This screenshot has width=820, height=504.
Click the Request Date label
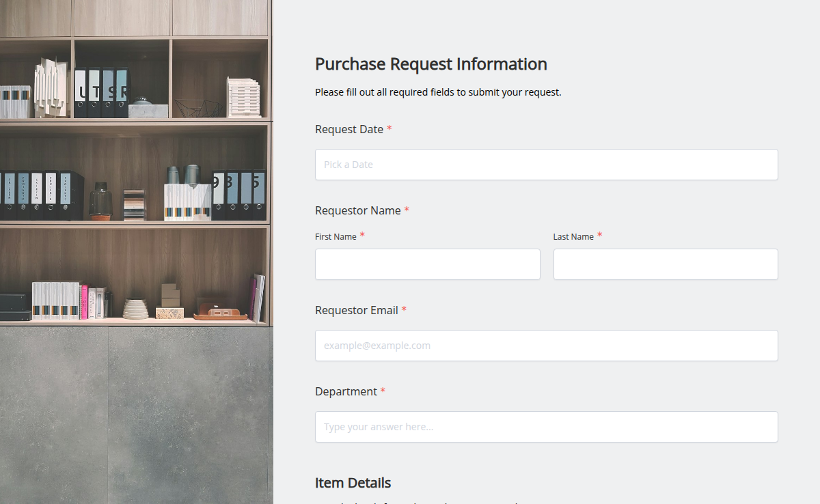point(348,128)
